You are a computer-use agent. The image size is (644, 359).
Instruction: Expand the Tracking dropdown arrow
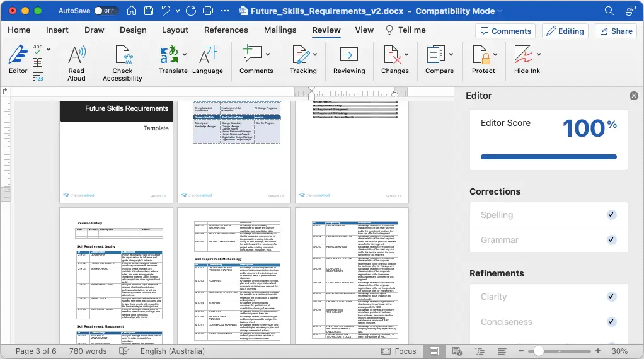click(315, 54)
